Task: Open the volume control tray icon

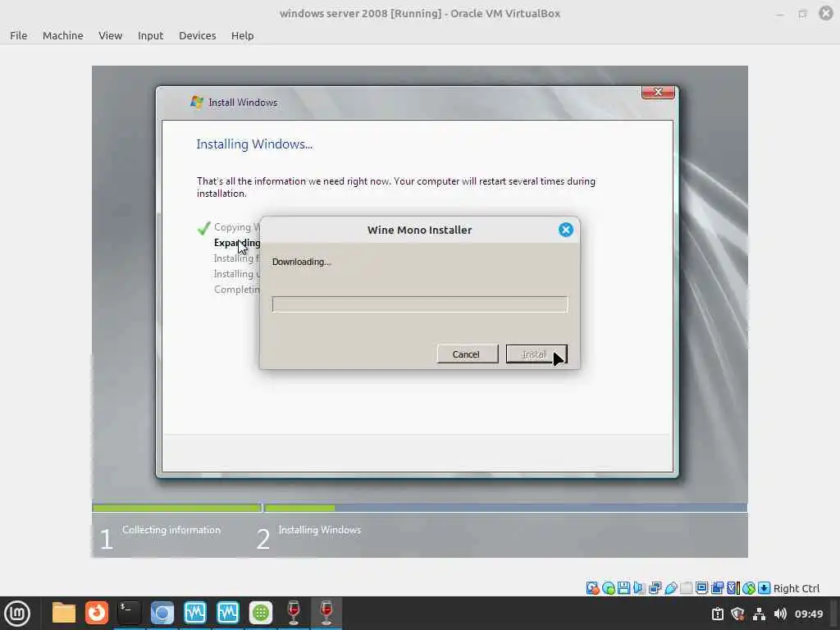Action: pos(780,614)
